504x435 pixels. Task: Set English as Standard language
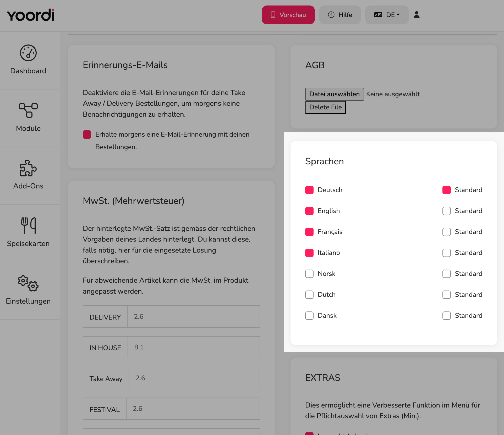(x=447, y=211)
